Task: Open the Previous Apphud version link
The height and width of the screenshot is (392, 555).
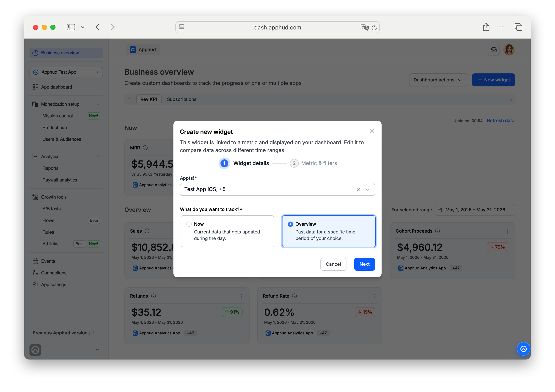Action: 63,333
